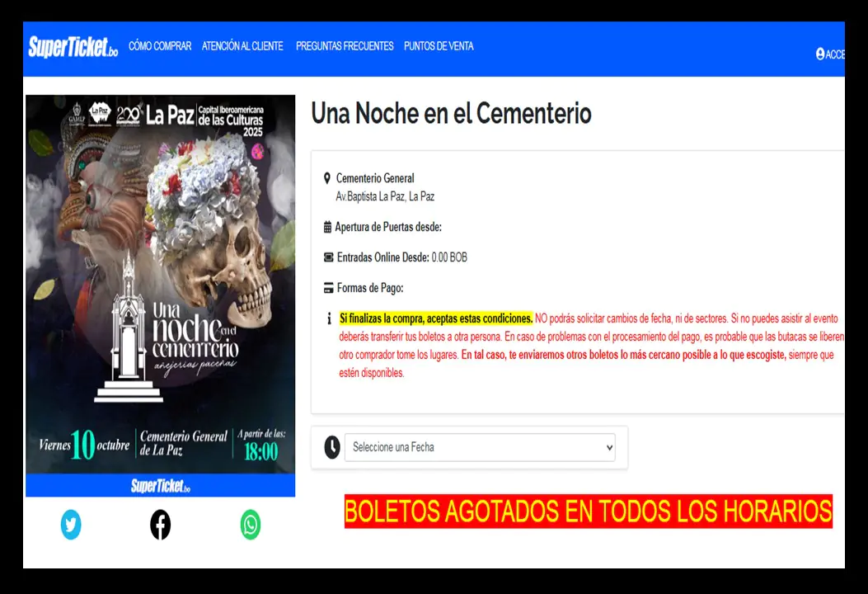Open the CÓMO COMPRAR menu item
This screenshot has width=868, height=594.
[x=160, y=46]
